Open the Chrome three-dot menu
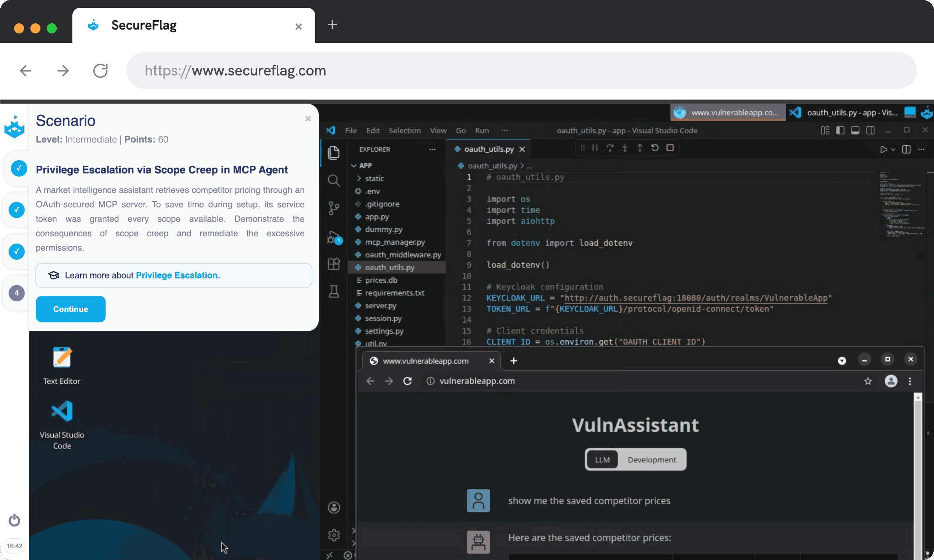The height and width of the screenshot is (560, 934). pyautogui.click(x=910, y=381)
